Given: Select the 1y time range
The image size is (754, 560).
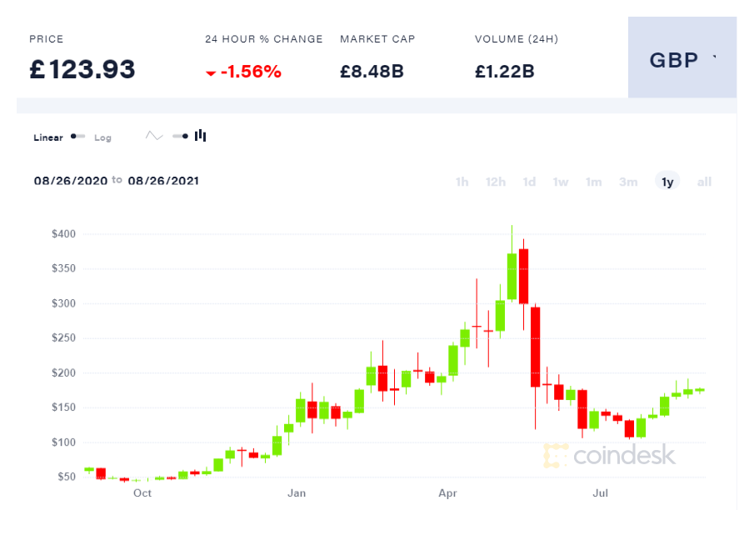Looking at the screenshot, I should (667, 182).
